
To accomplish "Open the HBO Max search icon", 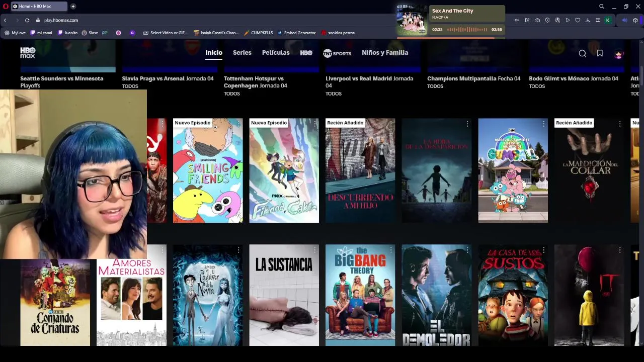I will tap(582, 53).
